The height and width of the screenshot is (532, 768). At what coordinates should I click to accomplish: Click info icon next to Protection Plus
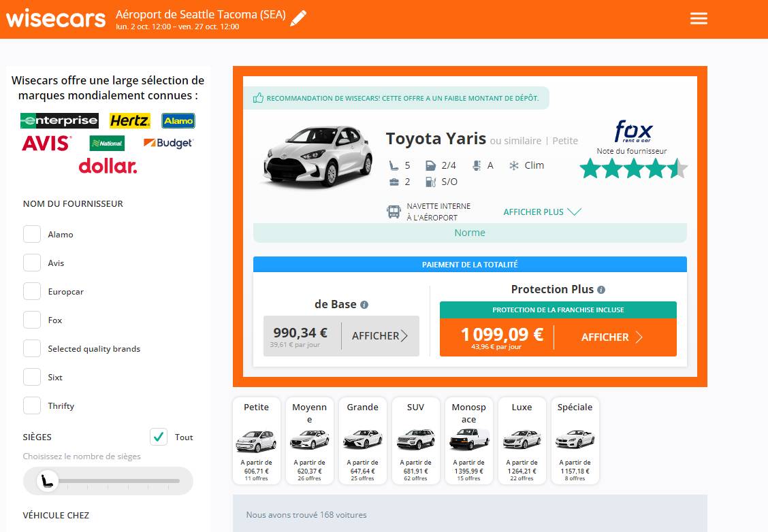[601, 290]
